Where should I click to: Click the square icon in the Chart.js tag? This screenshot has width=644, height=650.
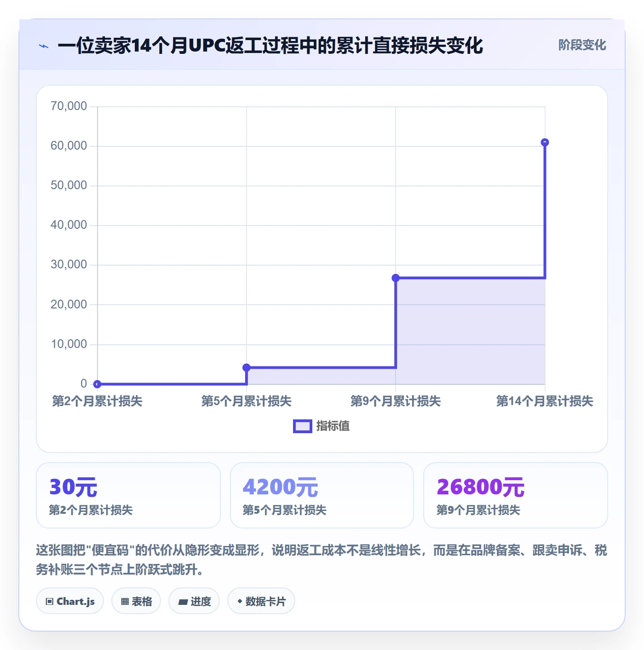(50, 602)
